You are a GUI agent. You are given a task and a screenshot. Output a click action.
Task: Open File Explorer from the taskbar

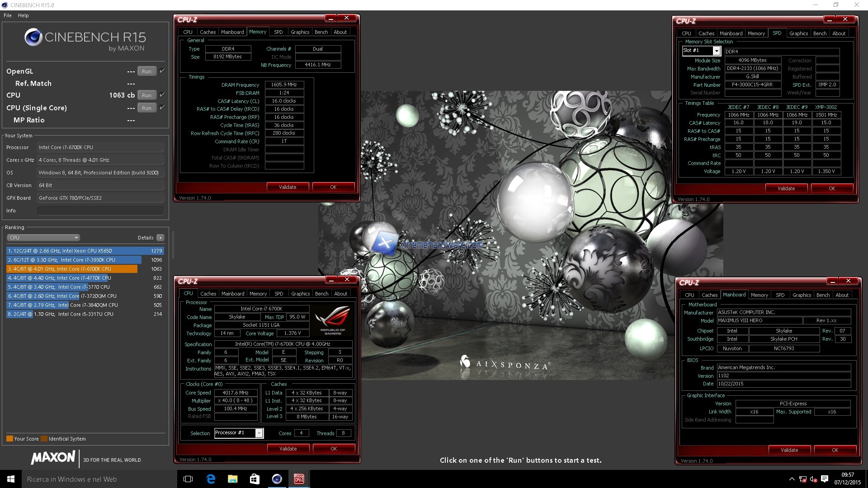[232, 479]
